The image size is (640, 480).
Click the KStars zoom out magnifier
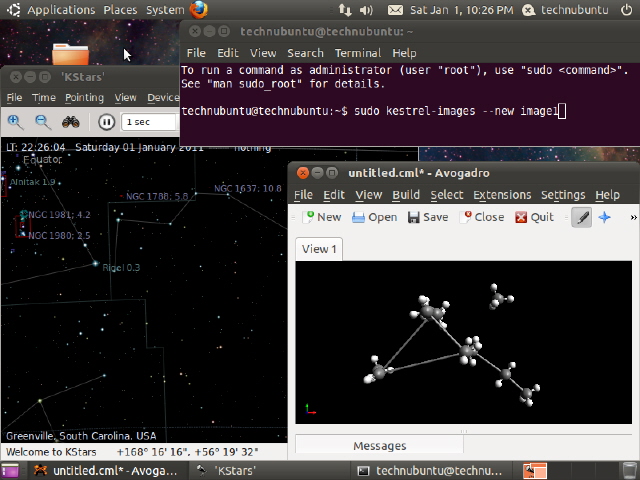tap(43, 122)
